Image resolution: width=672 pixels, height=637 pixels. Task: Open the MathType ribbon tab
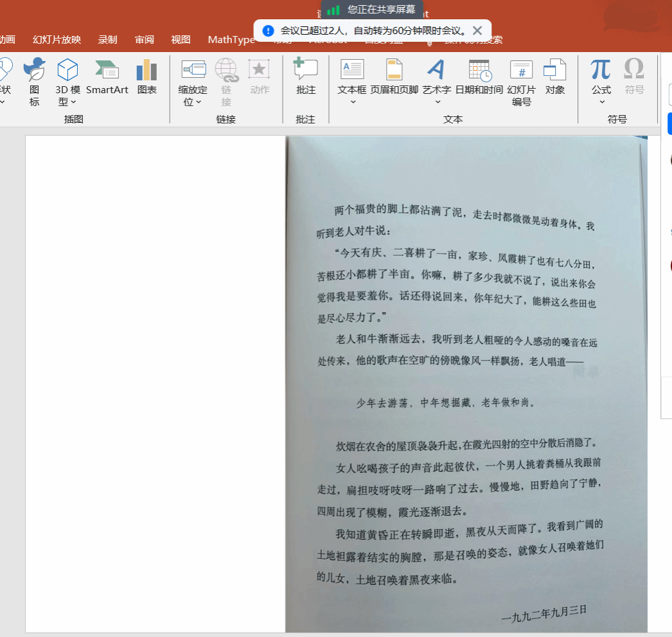pyautogui.click(x=231, y=40)
